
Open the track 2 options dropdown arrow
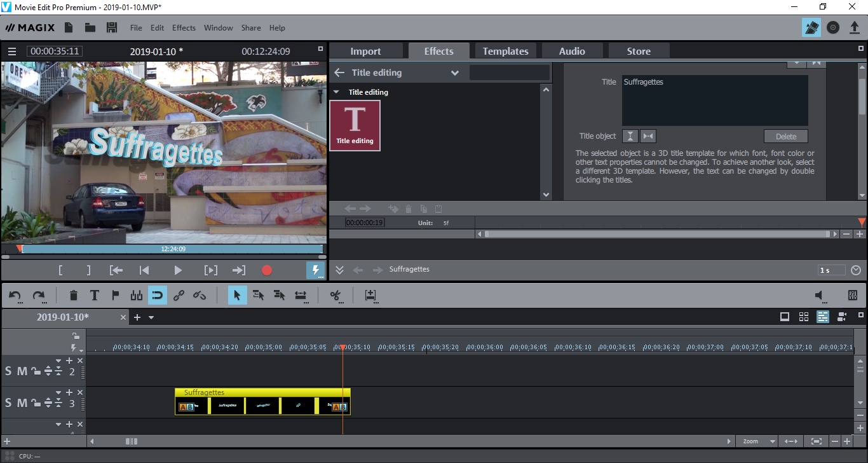(x=58, y=361)
